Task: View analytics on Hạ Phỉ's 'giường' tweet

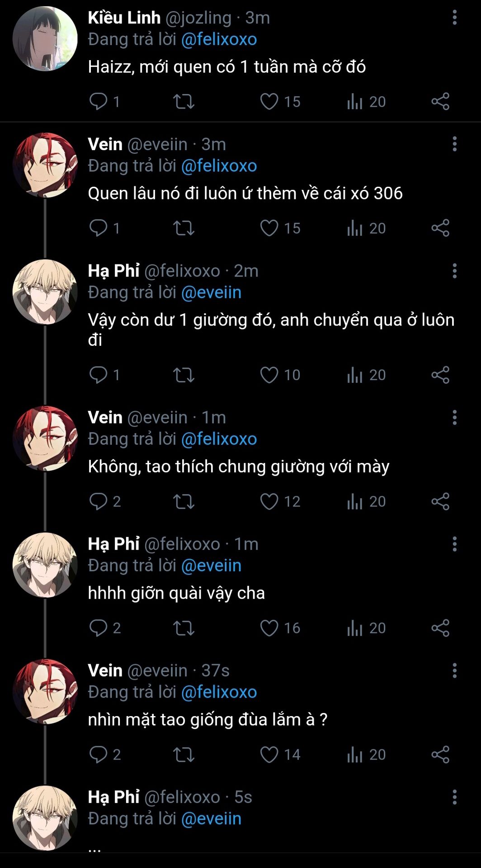Action: (355, 375)
